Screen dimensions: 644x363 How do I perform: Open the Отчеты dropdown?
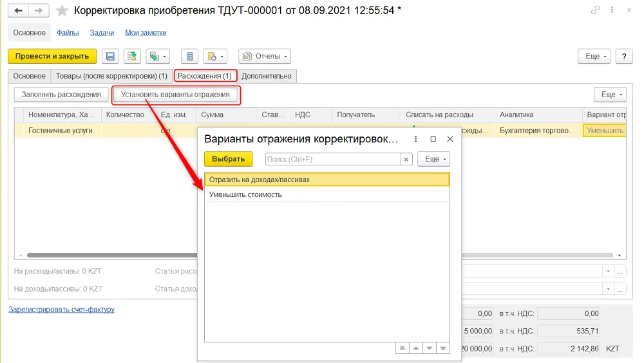(x=265, y=56)
